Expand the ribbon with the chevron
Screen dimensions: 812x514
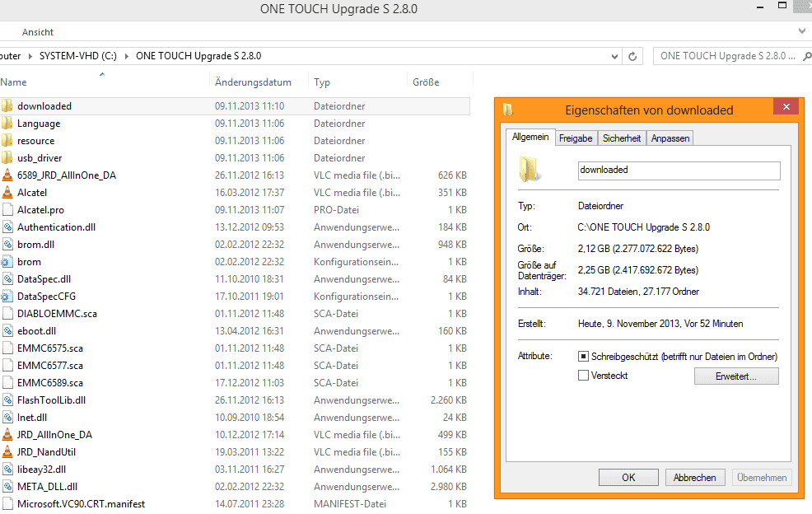coord(802,31)
